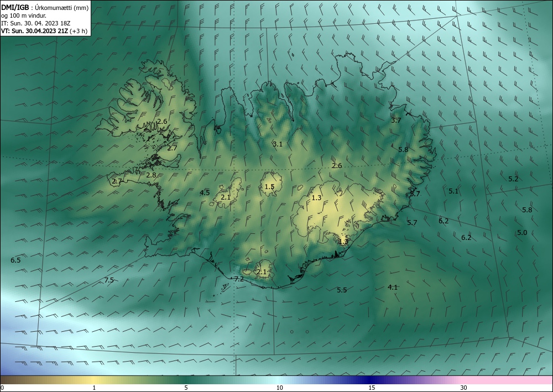
Task: Click the color scale tick label 5
Action: tap(186, 388)
